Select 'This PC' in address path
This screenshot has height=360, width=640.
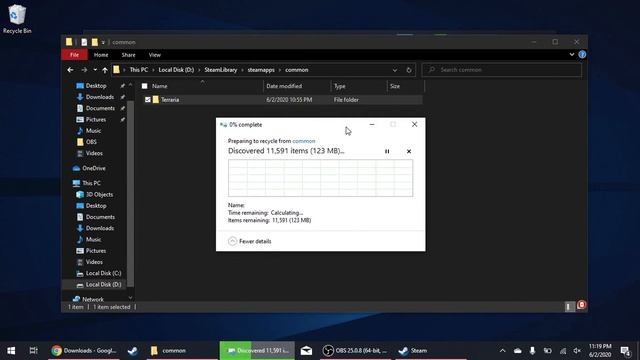click(x=139, y=70)
